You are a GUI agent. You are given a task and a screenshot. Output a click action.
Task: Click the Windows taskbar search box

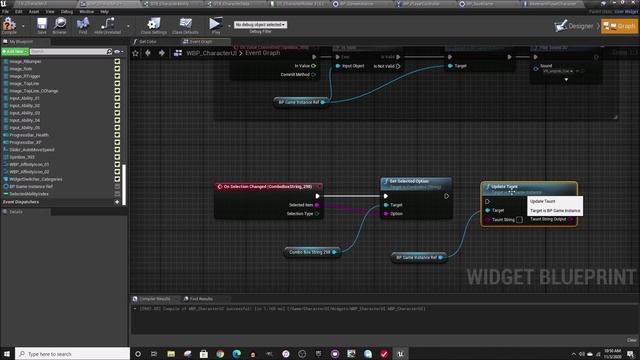coord(73,354)
